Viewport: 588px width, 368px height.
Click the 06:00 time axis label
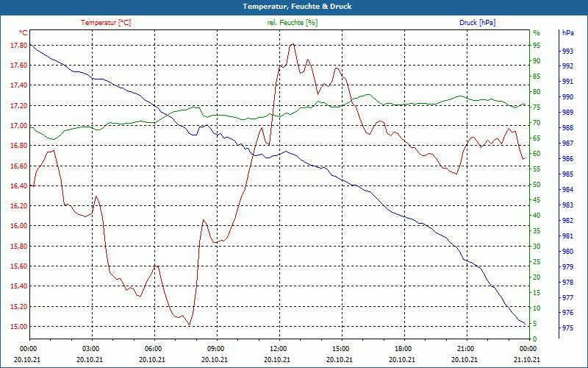tap(152, 348)
